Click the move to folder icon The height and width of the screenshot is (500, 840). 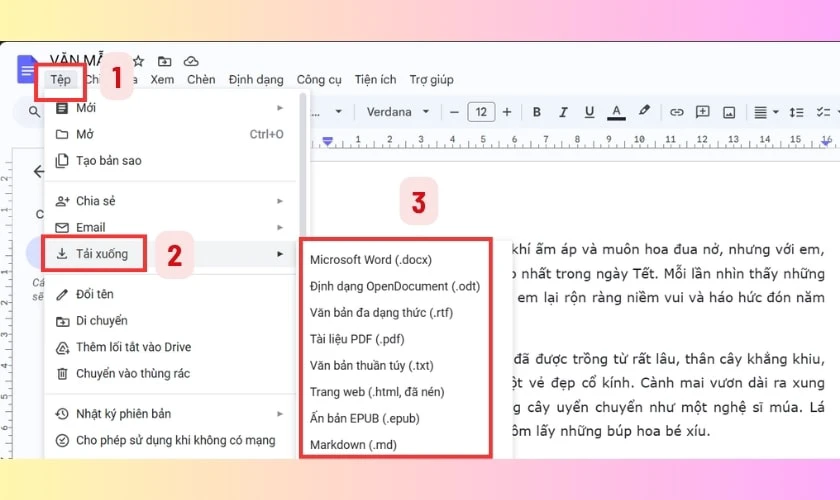pos(164,61)
